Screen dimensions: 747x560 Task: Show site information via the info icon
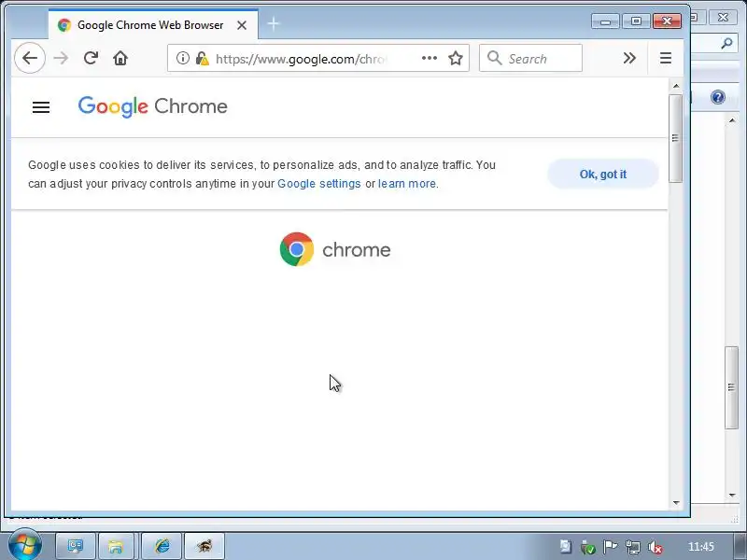(x=182, y=58)
